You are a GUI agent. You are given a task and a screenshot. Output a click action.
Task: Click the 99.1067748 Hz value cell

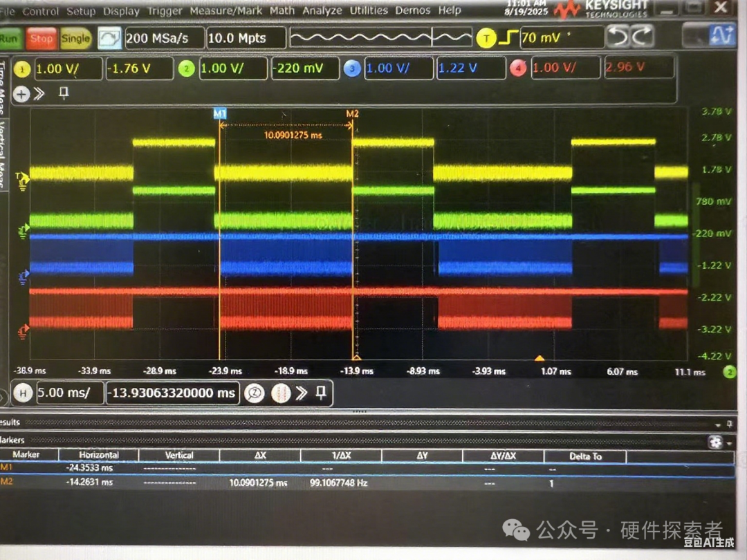point(339,483)
